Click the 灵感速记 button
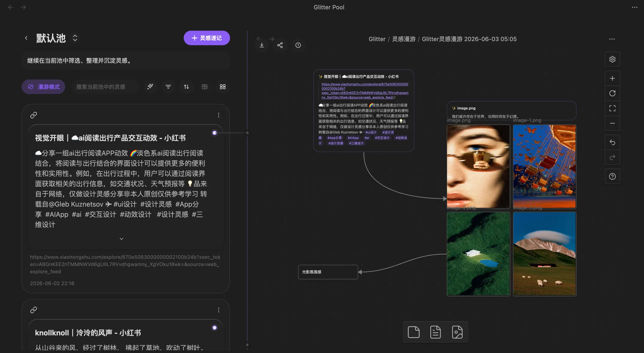This screenshot has height=353, width=644. (x=207, y=38)
